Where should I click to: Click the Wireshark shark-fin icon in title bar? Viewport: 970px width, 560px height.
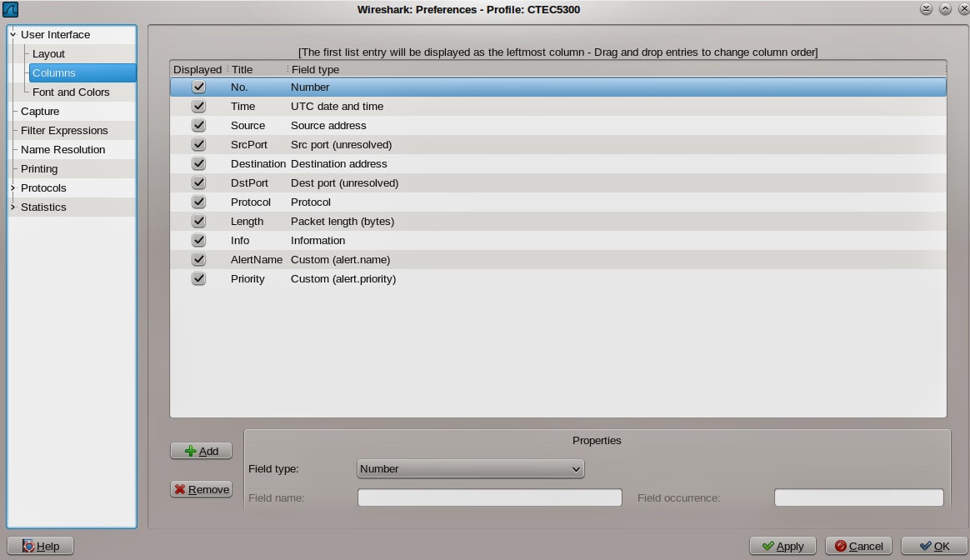pyautogui.click(x=11, y=9)
